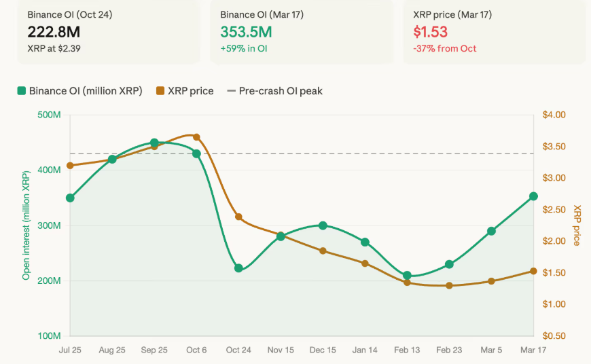This screenshot has height=364, width=591.
Task: Click the green Binance OI legend swatch
Action: click(x=22, y=91)
